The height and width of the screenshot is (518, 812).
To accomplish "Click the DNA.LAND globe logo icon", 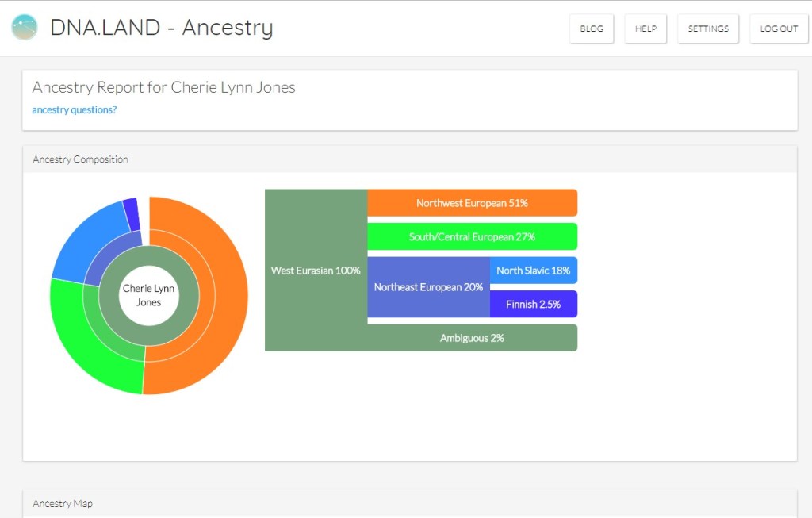I will coord(24,27).
